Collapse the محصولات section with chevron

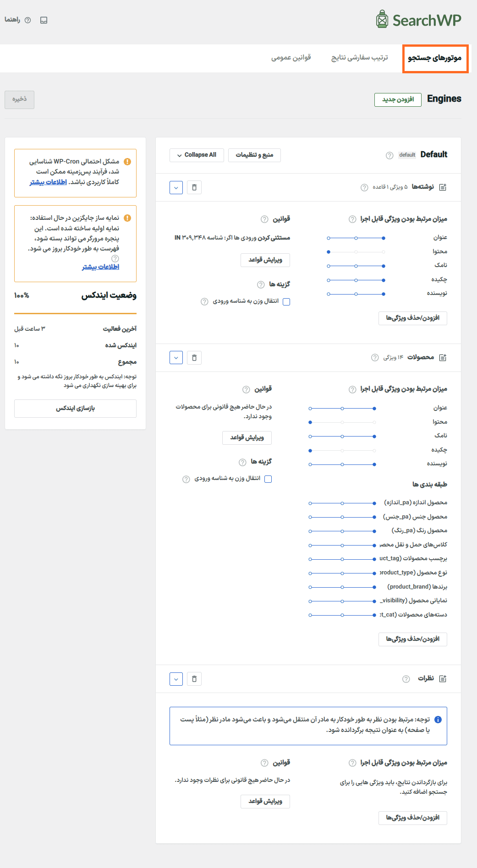pos(176,358)
